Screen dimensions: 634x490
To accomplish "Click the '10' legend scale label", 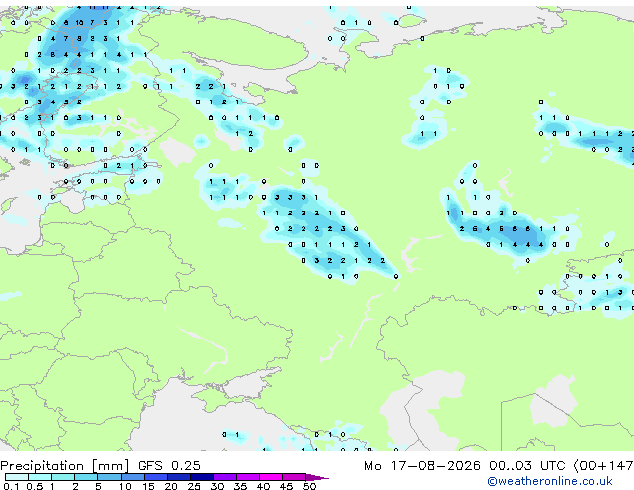I will (125, 486).
